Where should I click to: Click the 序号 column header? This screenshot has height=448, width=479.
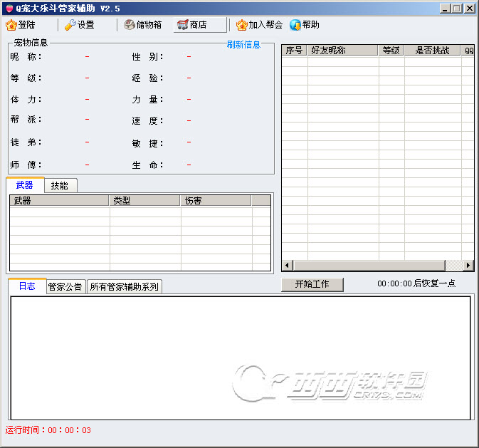point(294,50)
